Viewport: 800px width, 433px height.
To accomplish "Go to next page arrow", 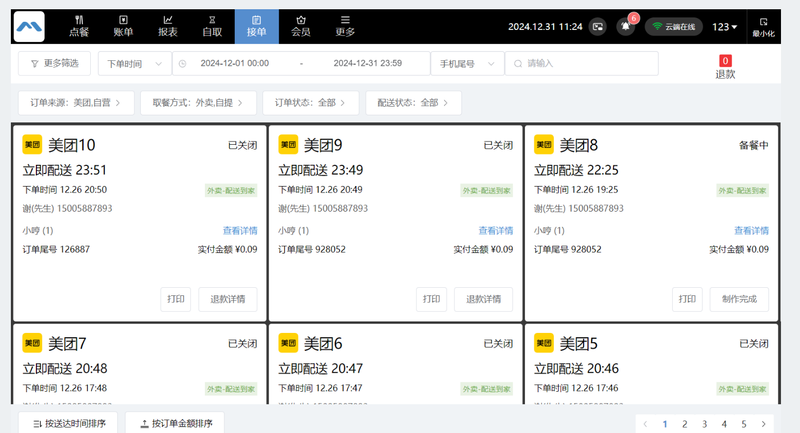I will (x=763, y=424).
